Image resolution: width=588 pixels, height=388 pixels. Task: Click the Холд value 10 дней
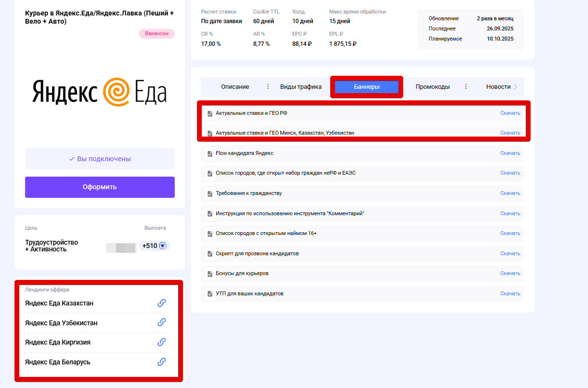click(303, 21)
